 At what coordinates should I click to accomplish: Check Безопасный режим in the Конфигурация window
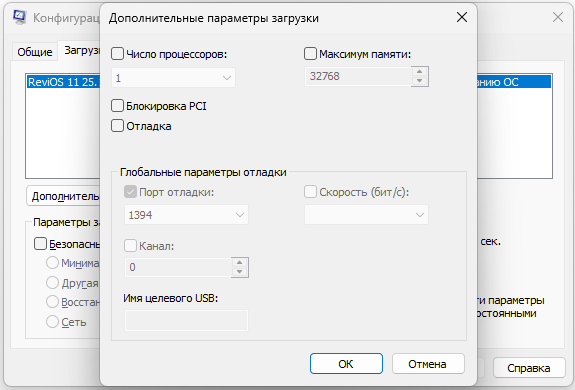tap(40, 244)
